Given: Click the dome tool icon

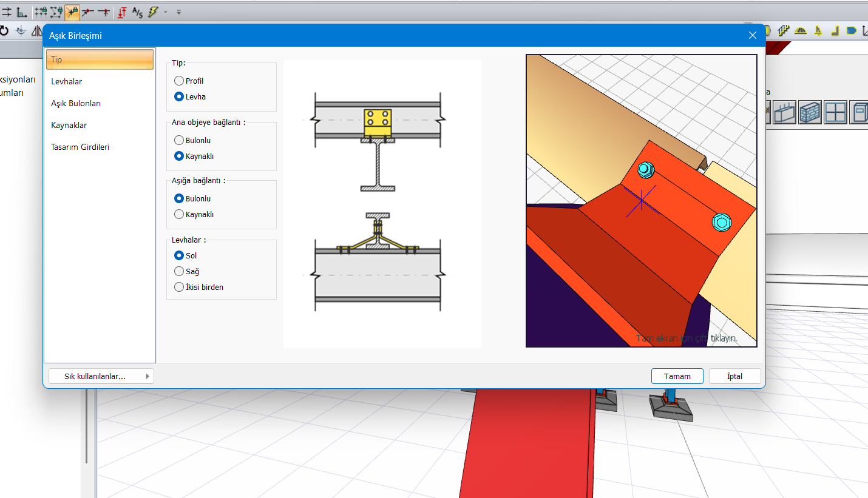Looking at the screenshot, I should pyautogui.click(x=801, y=31).
